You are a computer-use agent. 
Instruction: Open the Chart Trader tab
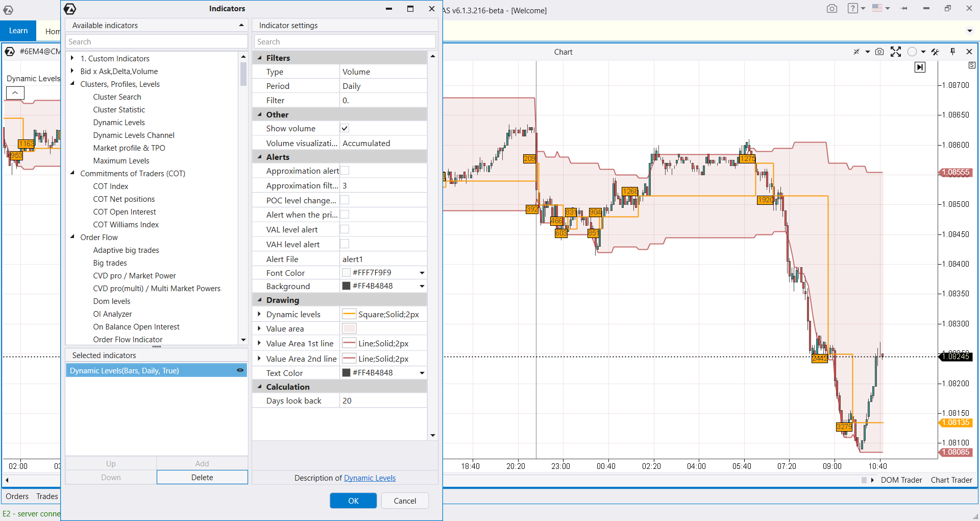point(951,480)
